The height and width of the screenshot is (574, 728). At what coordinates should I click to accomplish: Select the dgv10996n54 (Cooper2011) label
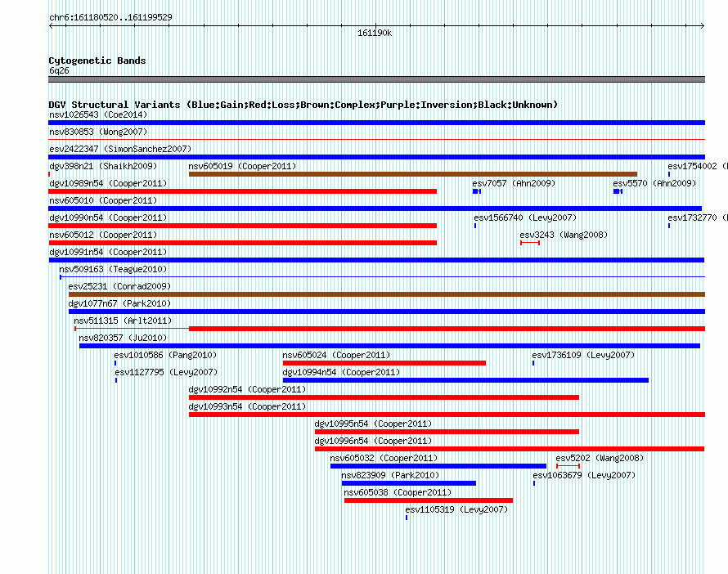pos(373,441)
